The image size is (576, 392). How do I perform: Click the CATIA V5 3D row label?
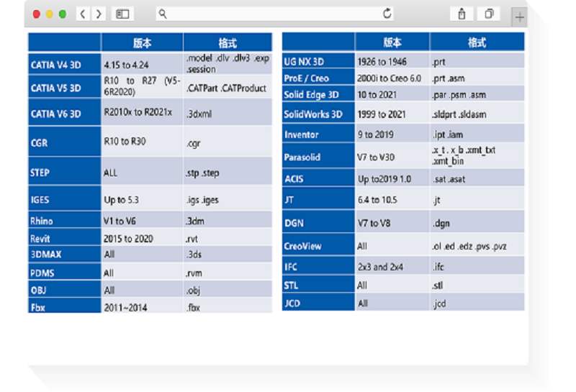coord(64,88)
